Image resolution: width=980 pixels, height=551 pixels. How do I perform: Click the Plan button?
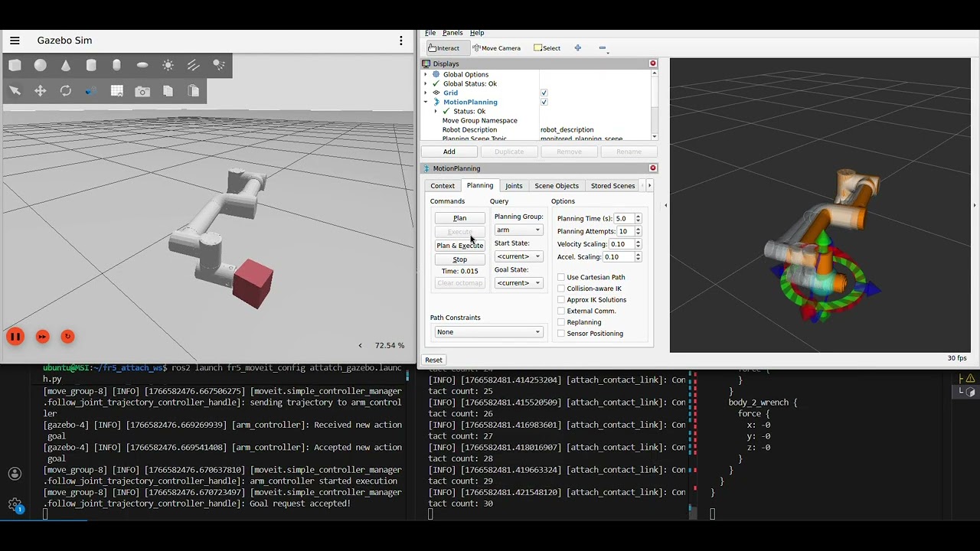click(x=460, y=218)
